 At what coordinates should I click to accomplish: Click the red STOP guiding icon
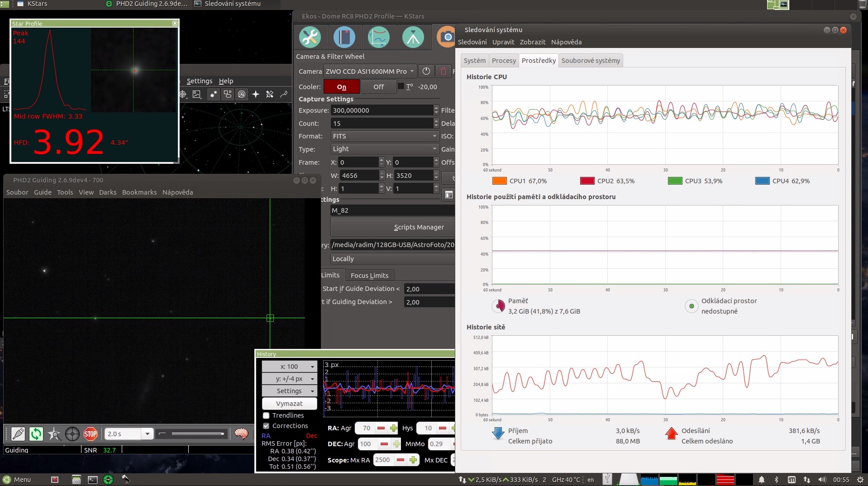click(x=91, y=434)
